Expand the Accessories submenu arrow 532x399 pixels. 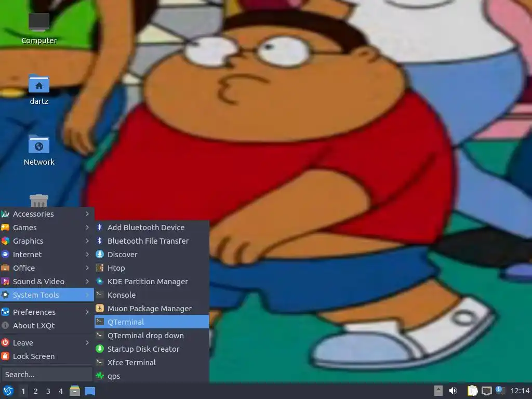87,214
